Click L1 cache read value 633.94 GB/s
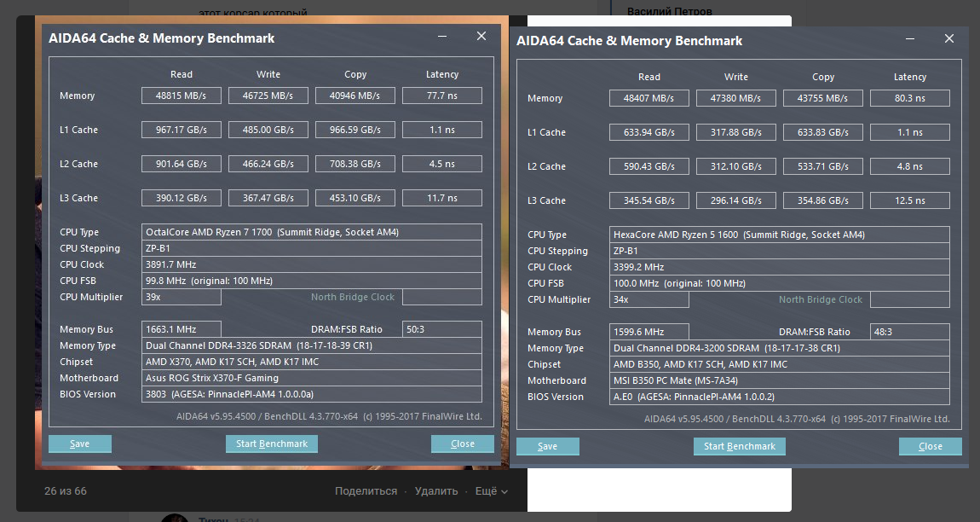 pyautogui.click(x=649, y=132)
